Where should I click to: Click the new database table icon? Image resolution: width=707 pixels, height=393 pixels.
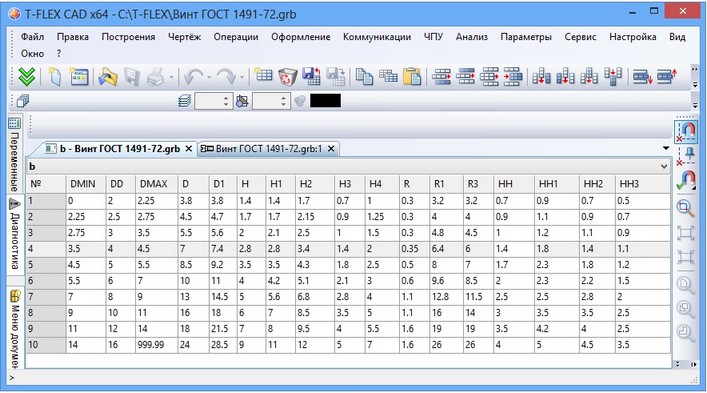(x=263, y=76)
